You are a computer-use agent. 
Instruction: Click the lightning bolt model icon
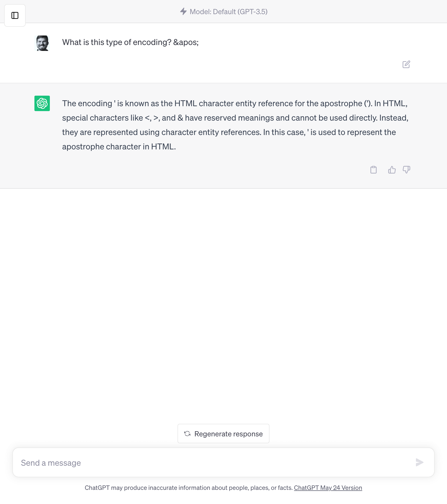(x=183, y=12)
